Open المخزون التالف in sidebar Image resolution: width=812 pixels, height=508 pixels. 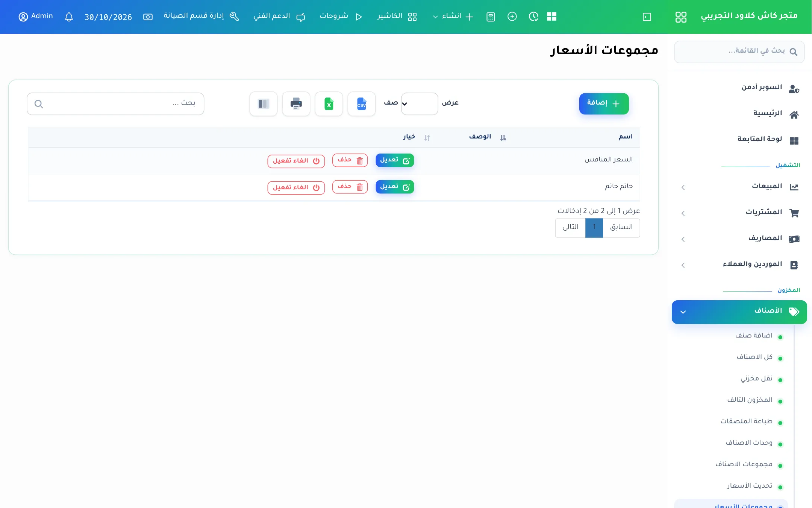coord(750,400)
